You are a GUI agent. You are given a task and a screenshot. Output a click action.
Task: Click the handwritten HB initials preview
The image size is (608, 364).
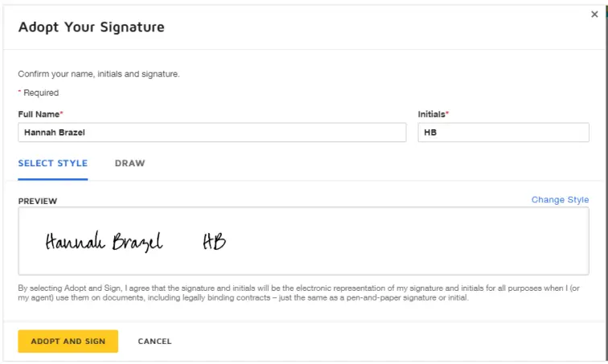(x=214, y=241)
